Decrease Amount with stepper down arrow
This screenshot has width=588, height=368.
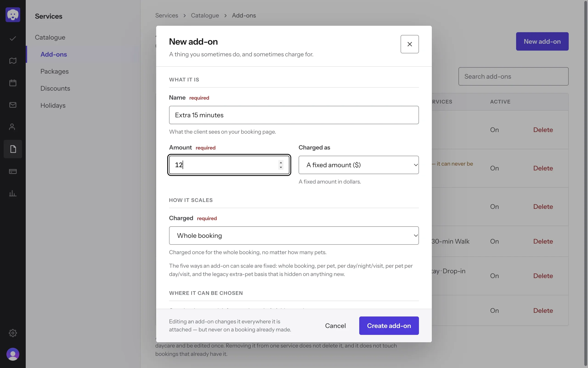point(281,167)
